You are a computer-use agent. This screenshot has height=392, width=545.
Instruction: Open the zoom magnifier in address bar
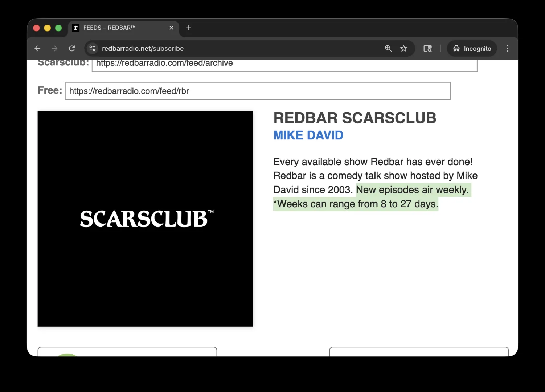point(388,49)
